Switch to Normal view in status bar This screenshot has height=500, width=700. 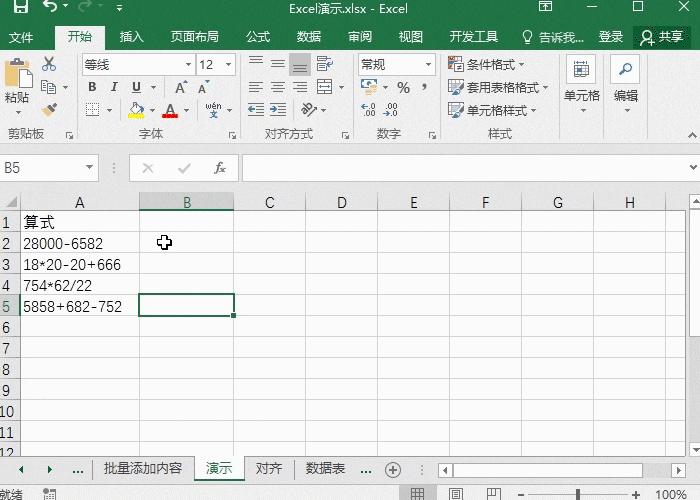[417, 494]
